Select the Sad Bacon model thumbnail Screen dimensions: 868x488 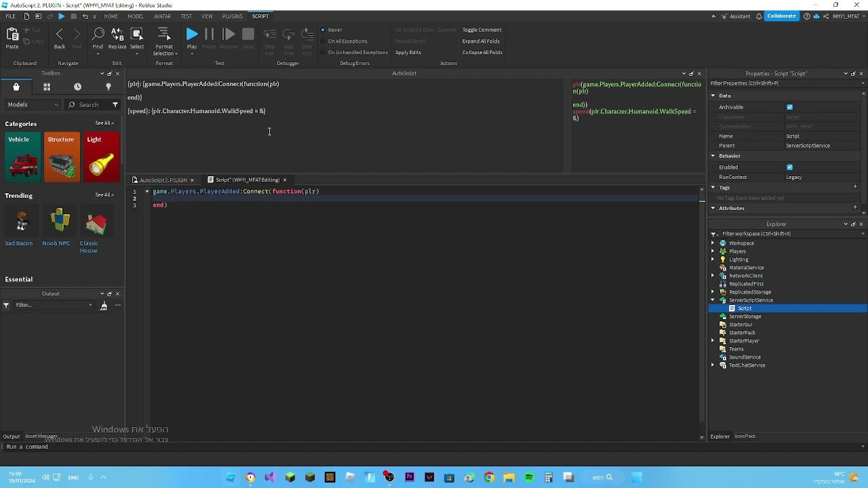22,222
